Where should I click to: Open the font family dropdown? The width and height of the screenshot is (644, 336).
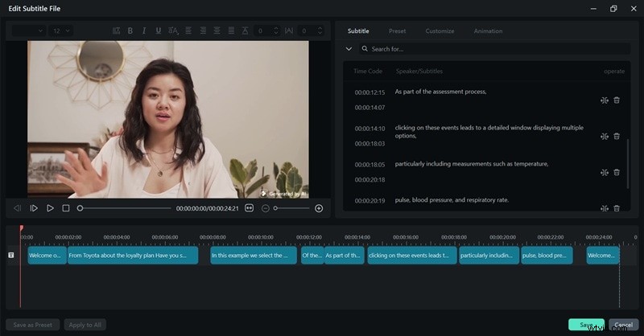coord(28,31)
